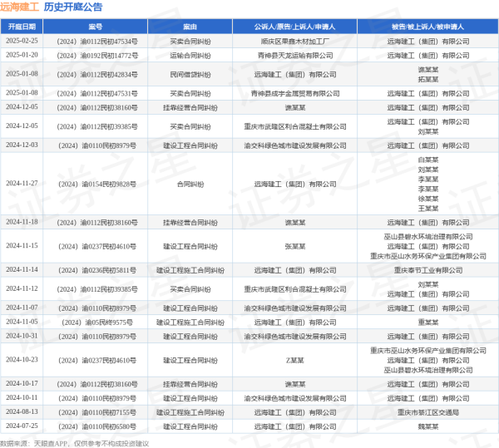Click 渝交科绿色城市建设发展有限公司 in the 2024-10-11 row
The image size is (499, 448).
pos(294,398)
